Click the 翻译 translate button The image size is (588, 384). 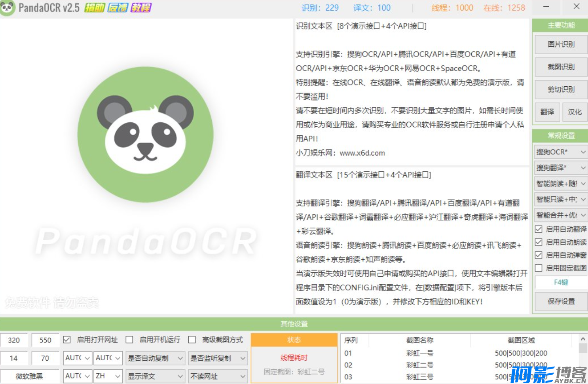coord(547,112)
